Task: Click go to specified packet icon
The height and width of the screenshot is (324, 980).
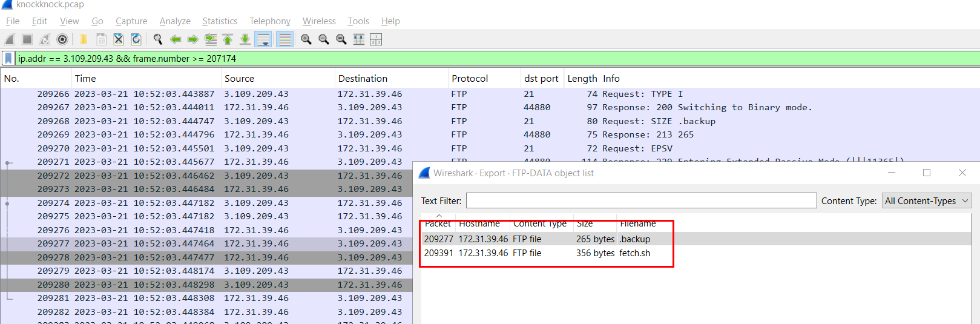Action: pos(211,39)
